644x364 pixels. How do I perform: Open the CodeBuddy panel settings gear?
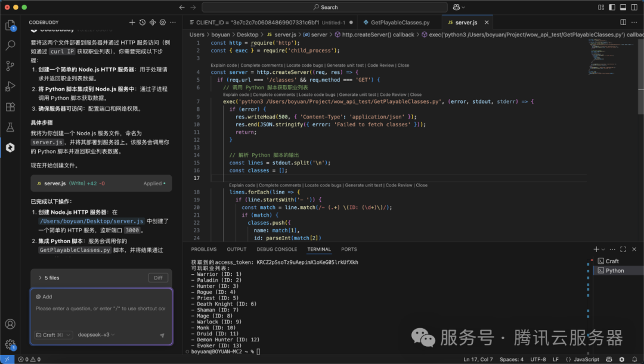click(163, 23)
